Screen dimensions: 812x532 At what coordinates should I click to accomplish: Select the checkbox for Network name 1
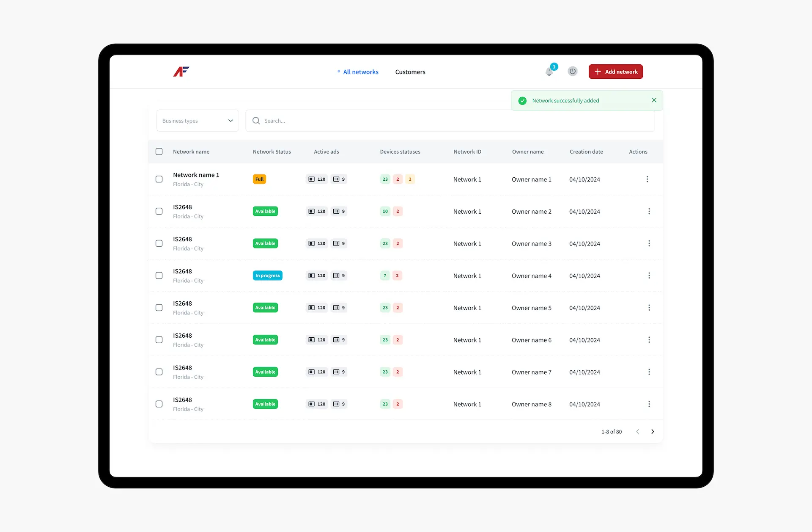(159, 179)
